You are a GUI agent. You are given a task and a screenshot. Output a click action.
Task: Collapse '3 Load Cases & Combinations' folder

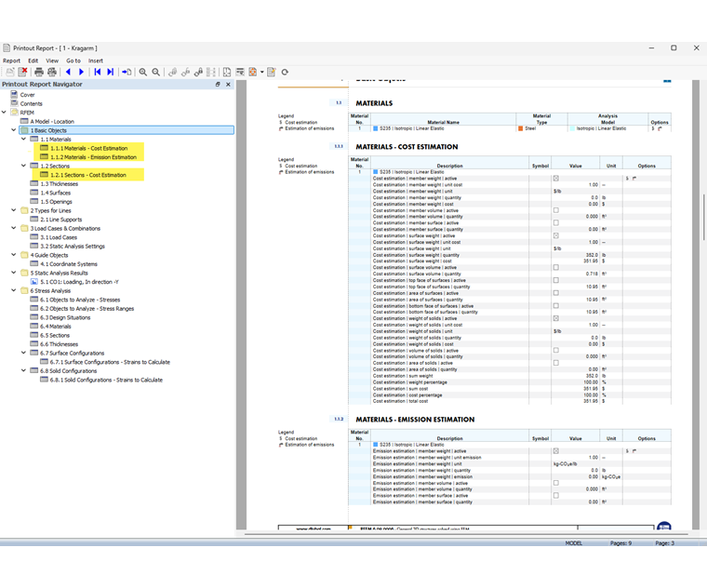tap(14, 228)
